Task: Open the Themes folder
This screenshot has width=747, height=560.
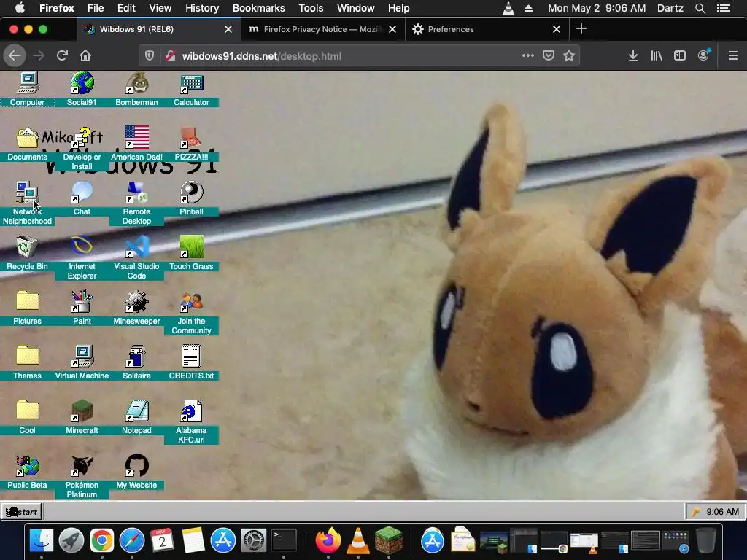Action: [x=27, y=362]
